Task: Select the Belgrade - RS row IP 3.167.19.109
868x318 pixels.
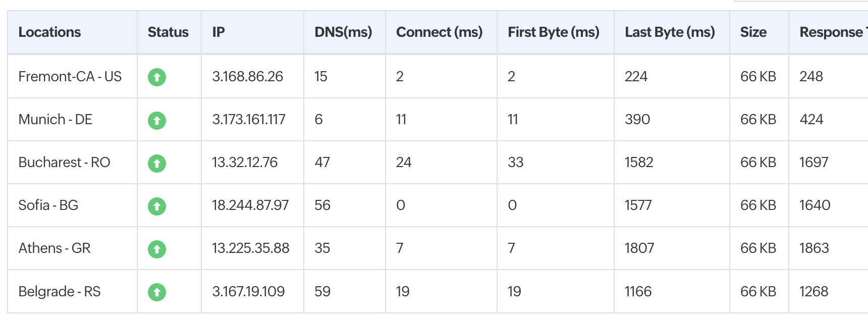Action: (x=248, y=292)
